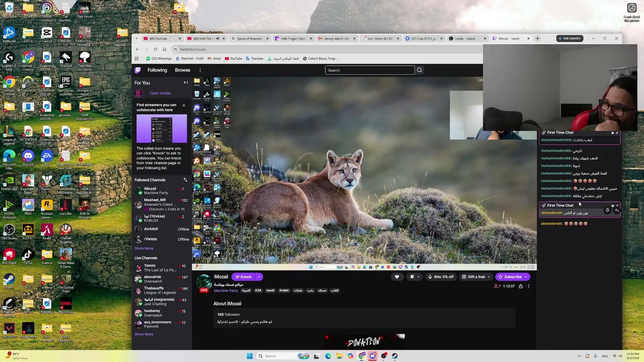The image size is (644, 362).
Task: Toggle the heart follow button
Action: click(397, 277)
